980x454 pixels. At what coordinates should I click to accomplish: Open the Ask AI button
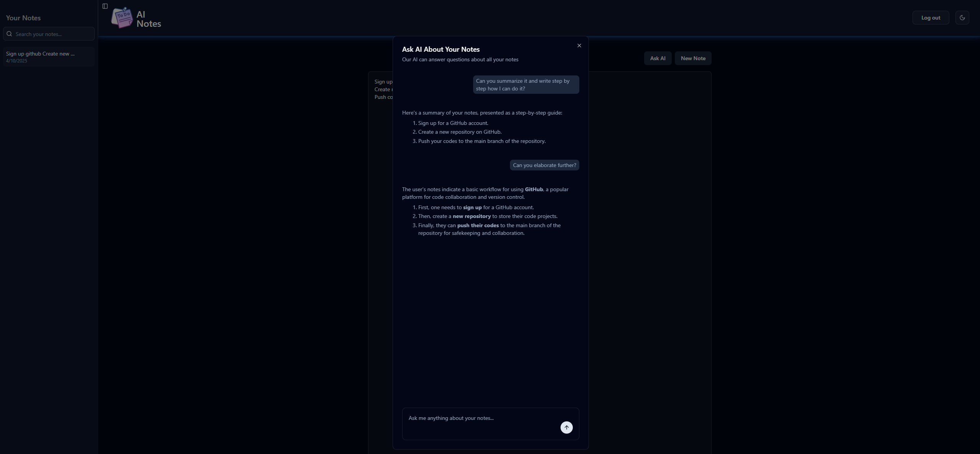click(658, 58)
